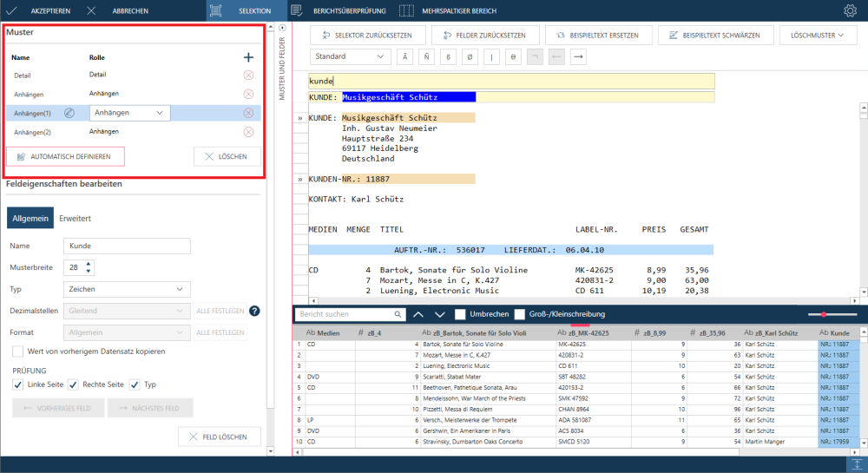Expand the Löschmuster dropdown
The height and width of the screenshot is (473, 868).
[819, 36]
